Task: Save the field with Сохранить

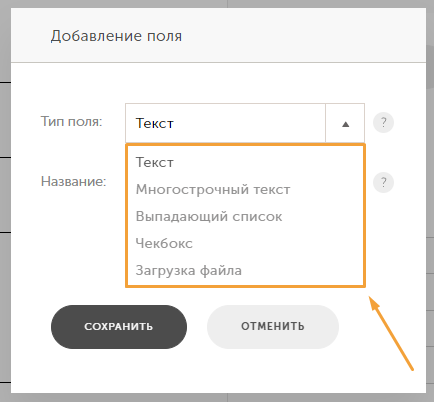Action: click(119, 327)
